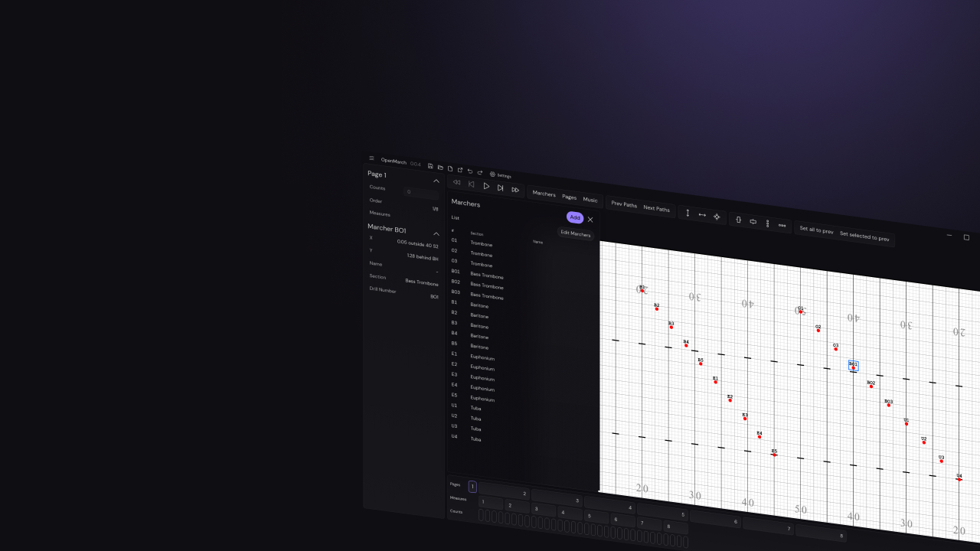Viewport: 980px width, 551px height.
Task: Click the Edit Marchers button
Action: click(x=576, y=233)
